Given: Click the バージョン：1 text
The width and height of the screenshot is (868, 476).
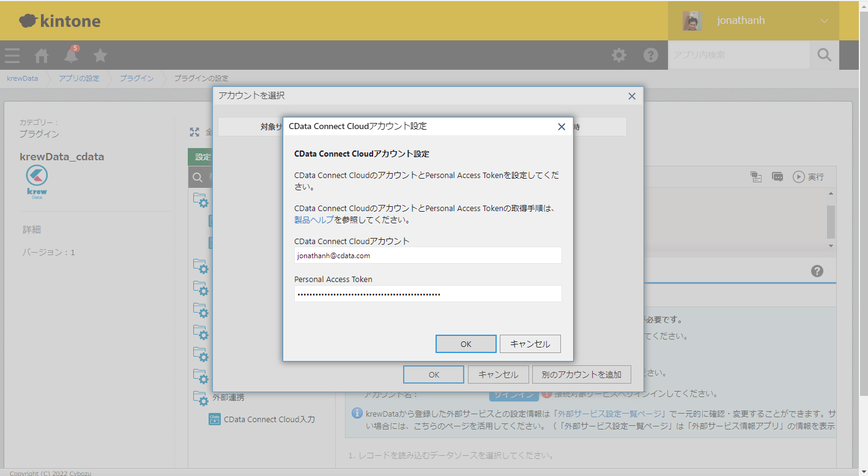Looking at the screenshot, I should [x=49, y=252].
